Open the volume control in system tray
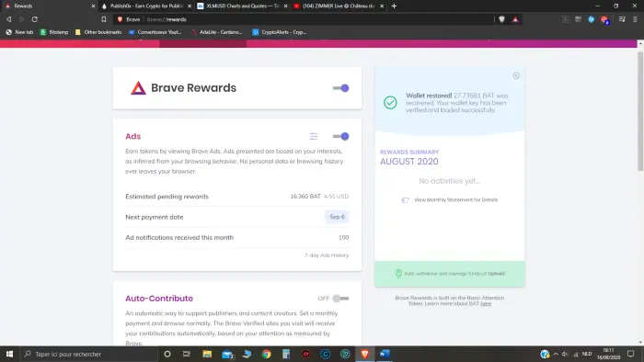The width and height of the screenshot is (644, 362). coord(565,354)
